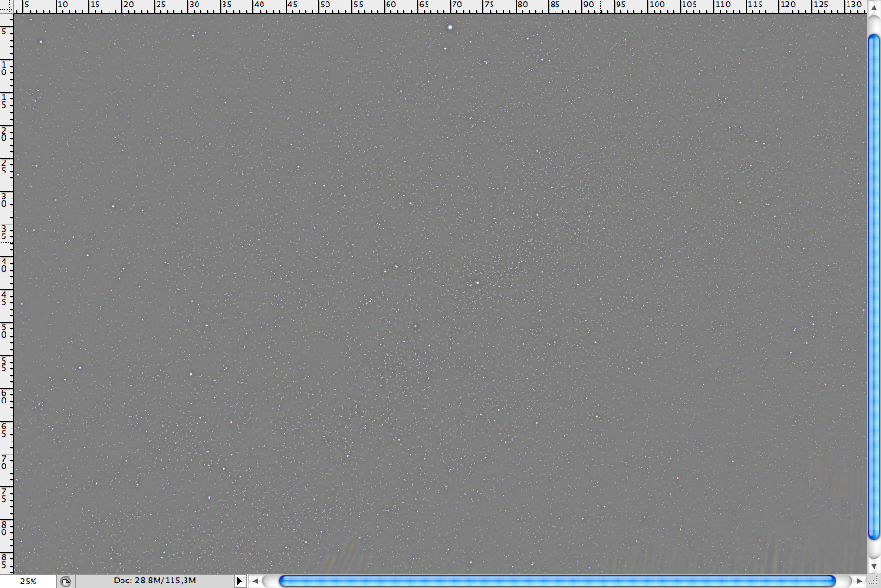Click horizontal scrollbar track right of thumb
Screen dimensions: 881x588
coord(846,581)
